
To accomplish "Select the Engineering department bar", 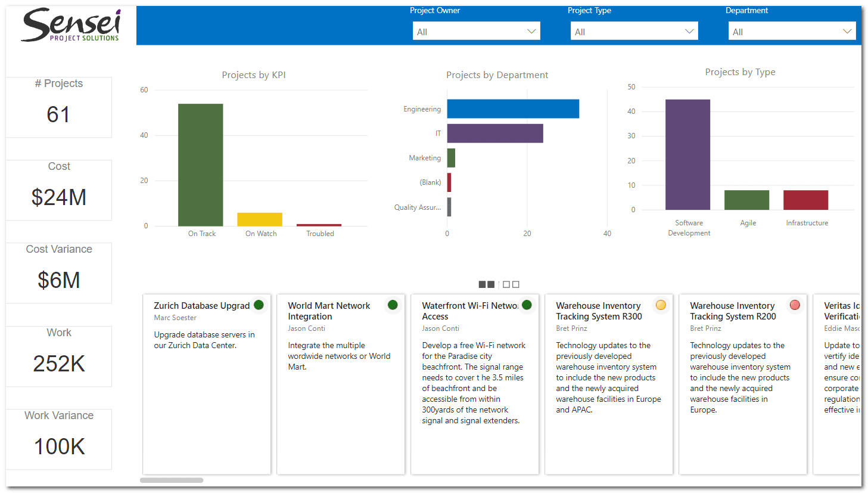I will (x=513, y=108).
